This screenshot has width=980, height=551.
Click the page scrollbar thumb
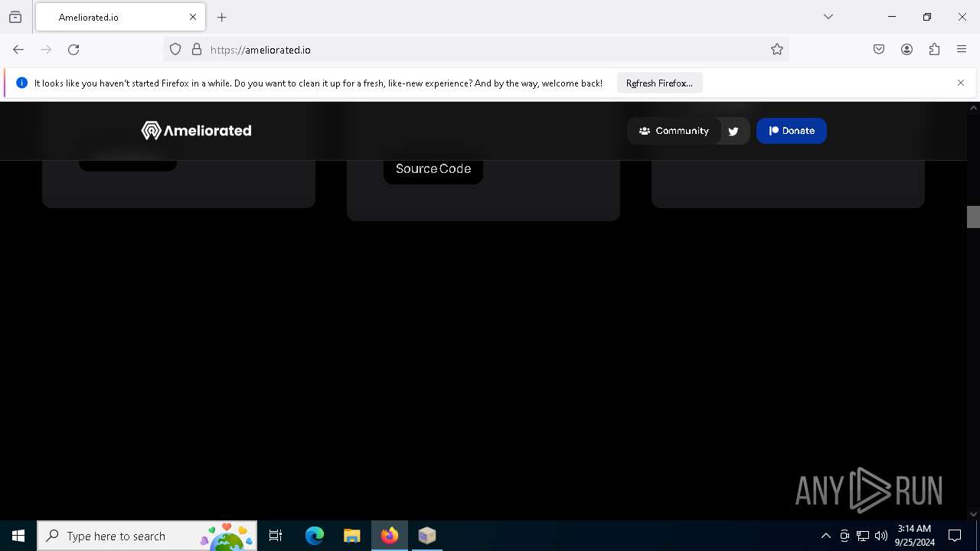(x=973, y=217)
